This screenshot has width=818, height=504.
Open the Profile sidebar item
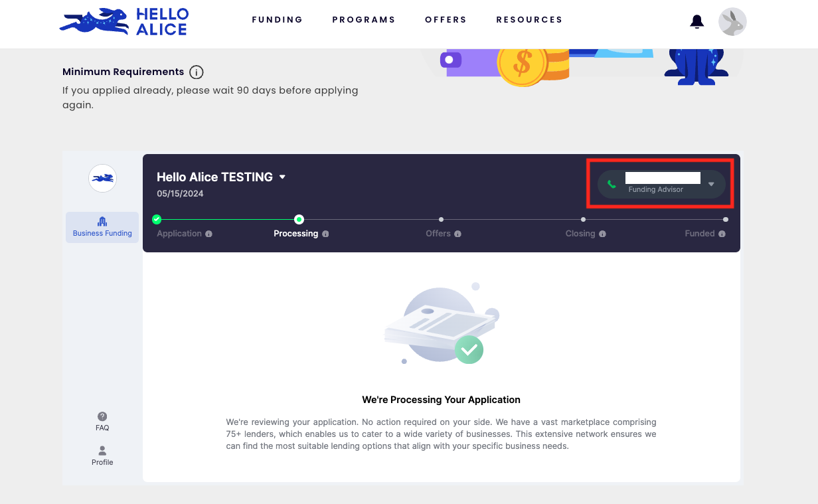pos(102,456)
